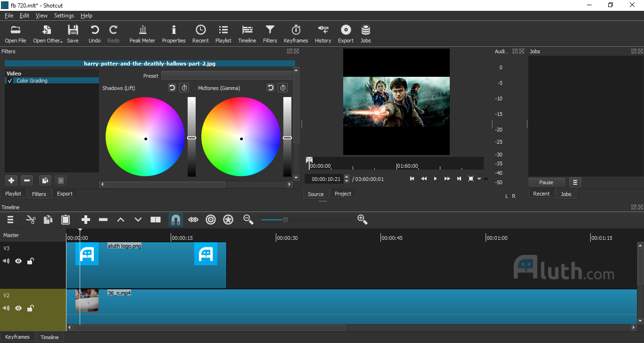Image resolution: width=644 pixels, height=343 pixels.
Task: Lock the V2 track with the padlock
Action: tap(30, 309)
